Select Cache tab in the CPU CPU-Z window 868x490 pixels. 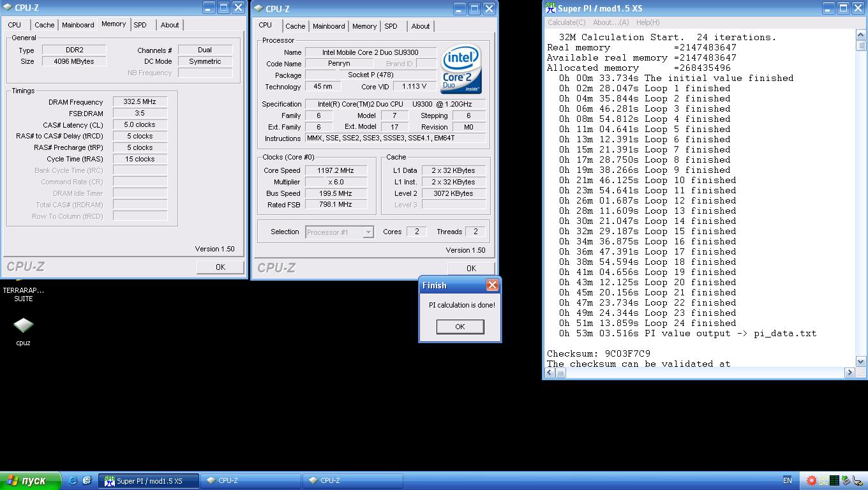[x=295, y=26]
